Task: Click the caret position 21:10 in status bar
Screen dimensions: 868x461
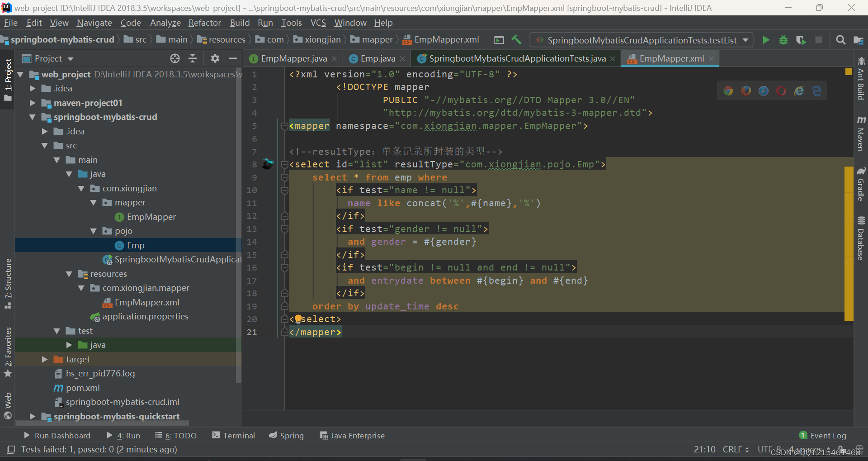Action: tap(704, 449)
